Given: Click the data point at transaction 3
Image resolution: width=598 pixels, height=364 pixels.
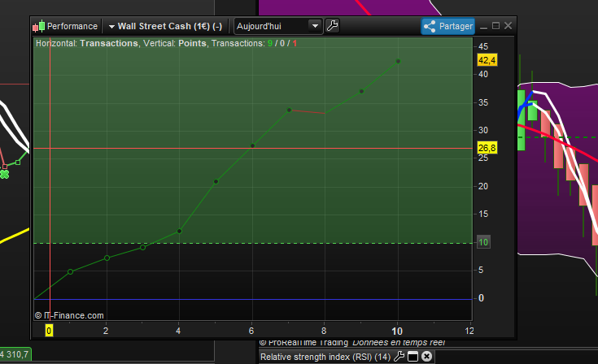Looking at the screenshot, I should tap(142, 248).
